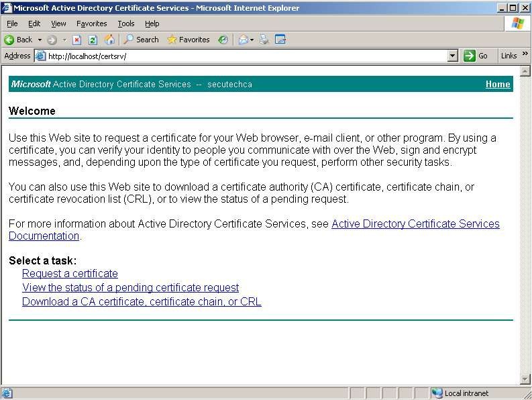Click the IE page icon in the status bar
The image size is (532, 400).
(x=7, y=393)
